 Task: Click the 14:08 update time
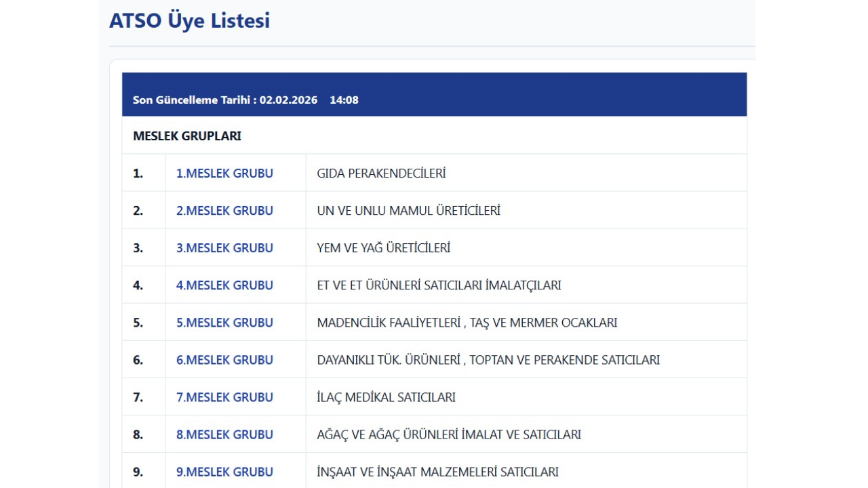(x=344, y=100)
